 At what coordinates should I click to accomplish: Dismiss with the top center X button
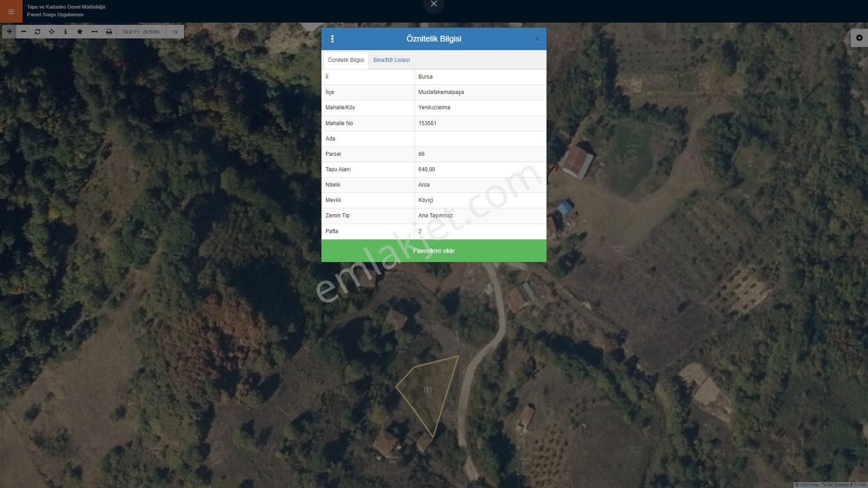coord(434,4)
